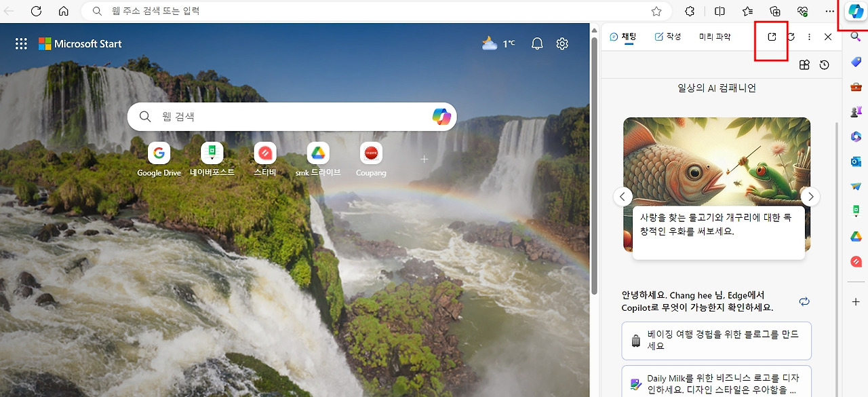Toggle split screen view
The width and height of the screenshot is (868, 397).
click(720, 12)
